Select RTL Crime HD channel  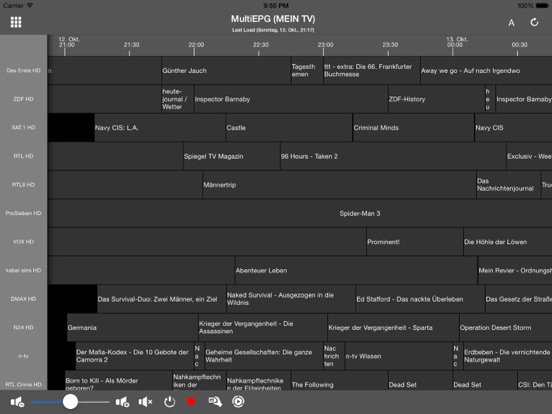24,381
